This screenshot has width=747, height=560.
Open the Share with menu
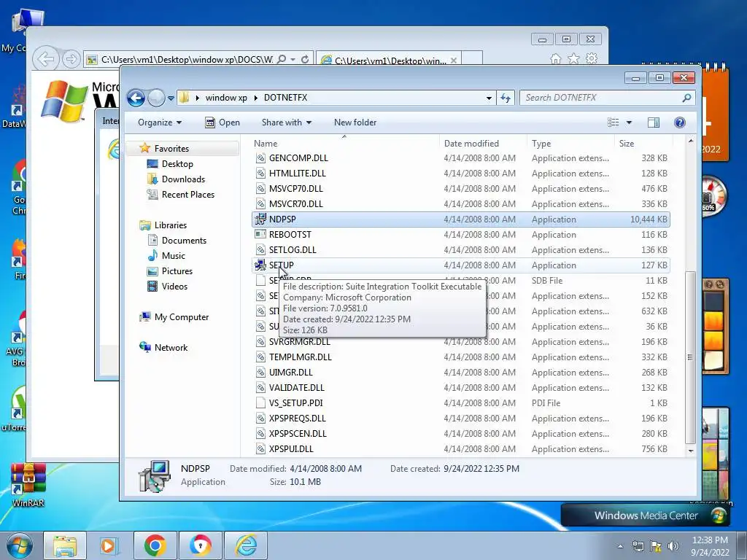(x=286, y=122)
